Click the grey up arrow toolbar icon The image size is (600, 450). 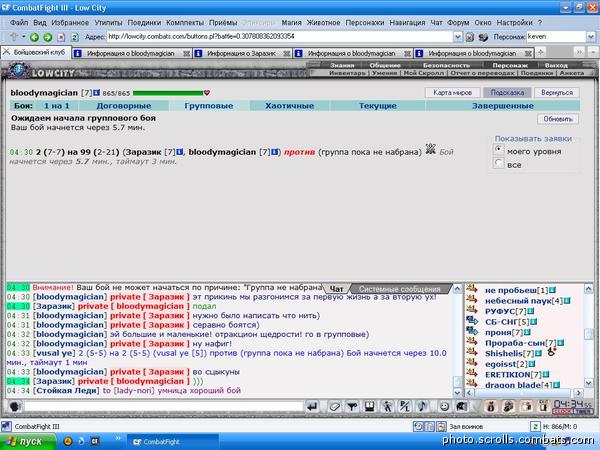(14, 37)
